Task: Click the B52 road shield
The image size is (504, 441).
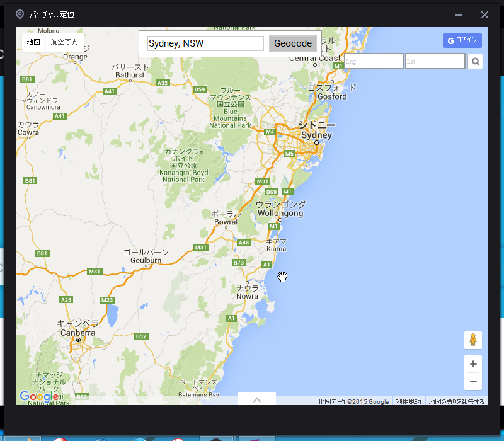Action: (x=140, y=336)
